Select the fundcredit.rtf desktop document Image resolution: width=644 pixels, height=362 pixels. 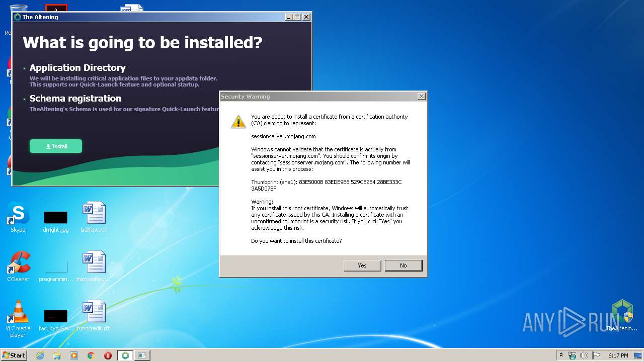tap(94, 315)
